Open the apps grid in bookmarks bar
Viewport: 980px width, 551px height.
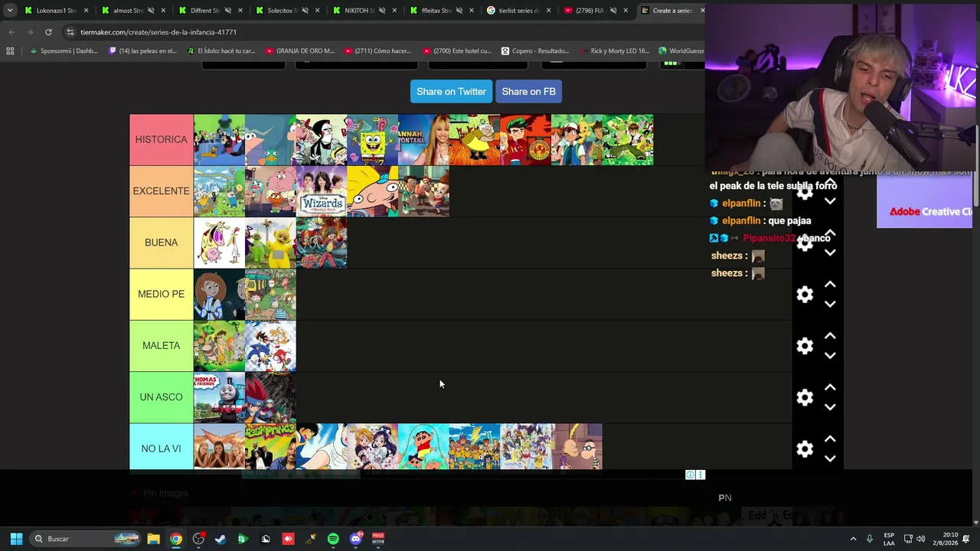click(x=10, y=51)
